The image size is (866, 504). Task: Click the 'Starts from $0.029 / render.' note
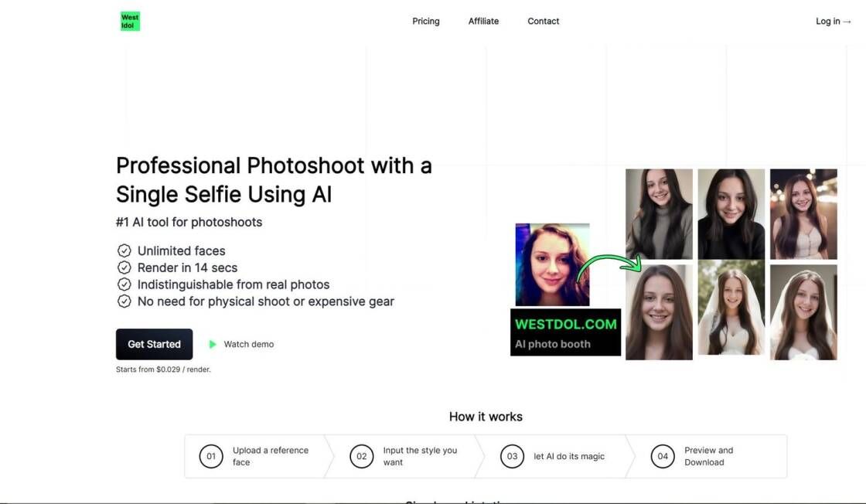point(163,369)
